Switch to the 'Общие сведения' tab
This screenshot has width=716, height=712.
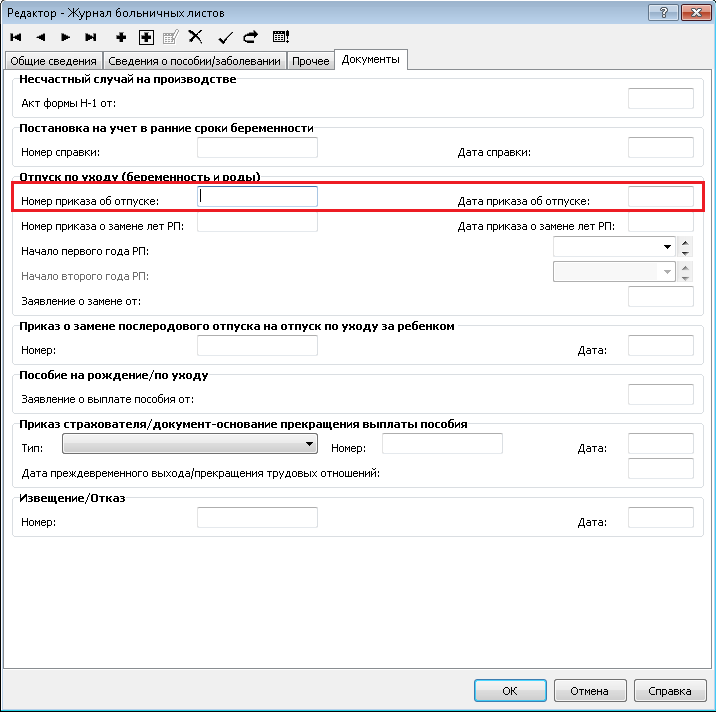[x=53, y=61]
